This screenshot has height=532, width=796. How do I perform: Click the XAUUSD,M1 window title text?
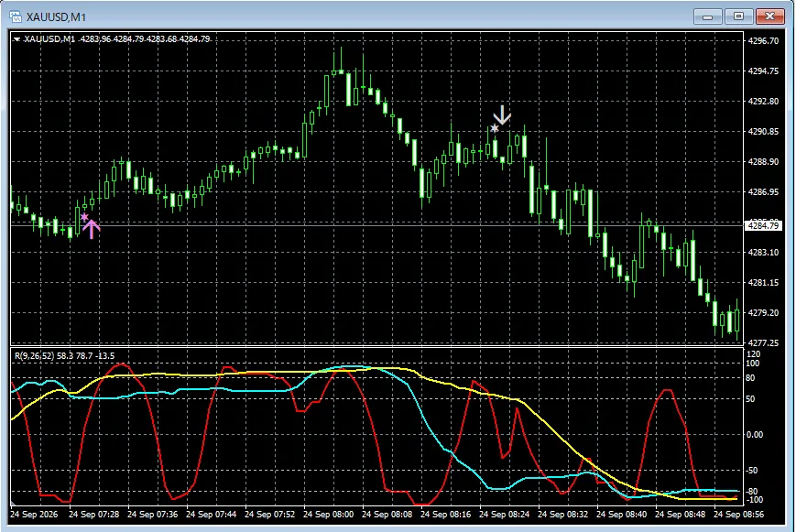[x=57, y=17]
